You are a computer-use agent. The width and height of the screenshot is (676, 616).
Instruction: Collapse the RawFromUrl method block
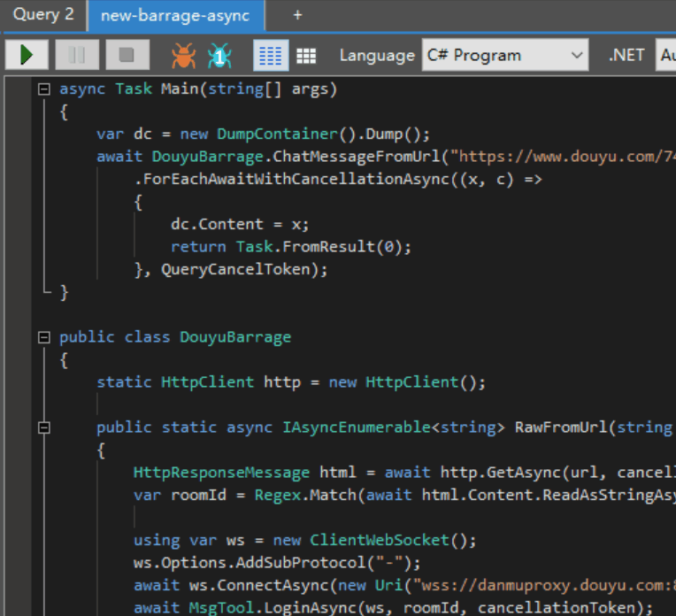click(x=44, y=427)
